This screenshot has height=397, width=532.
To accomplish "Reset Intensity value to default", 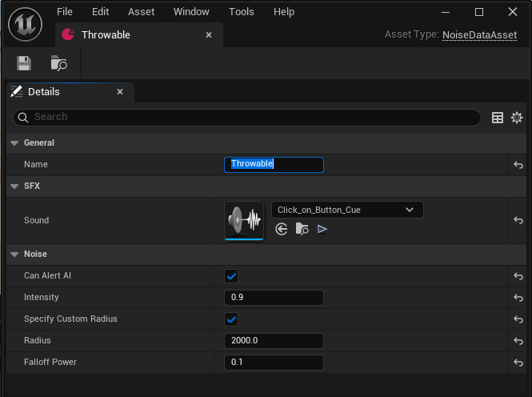I will 518,298.
